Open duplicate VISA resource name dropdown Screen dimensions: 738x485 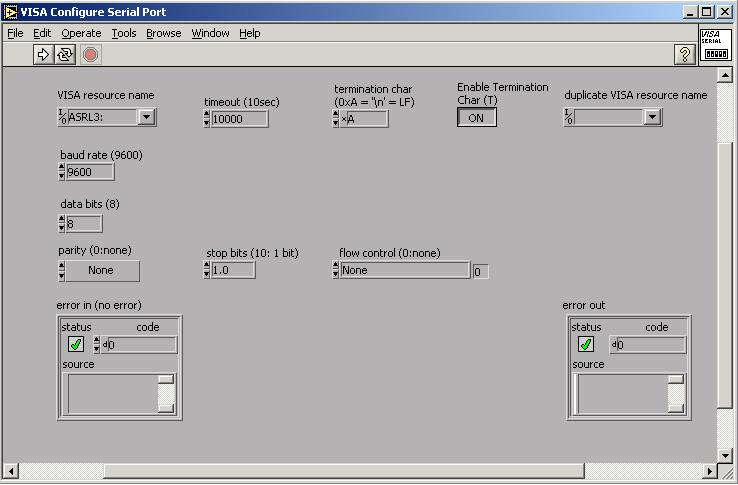[x=652, y=117]
